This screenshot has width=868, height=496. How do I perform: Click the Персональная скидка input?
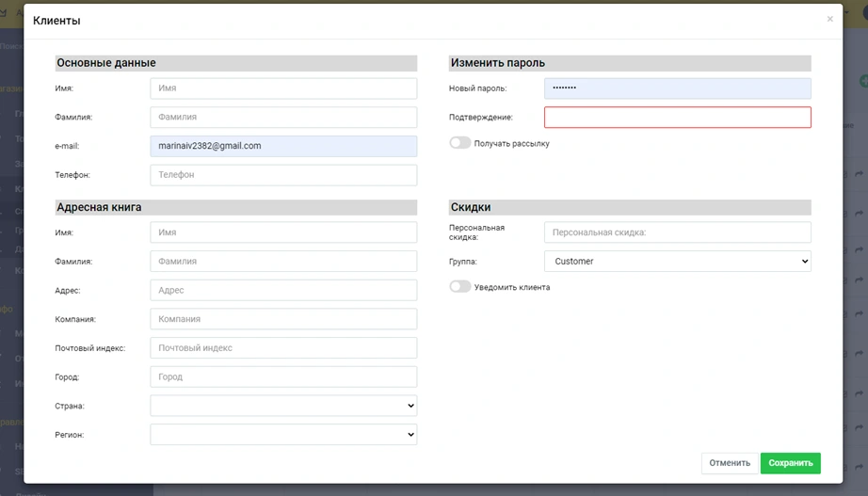(x=677, y=232)
